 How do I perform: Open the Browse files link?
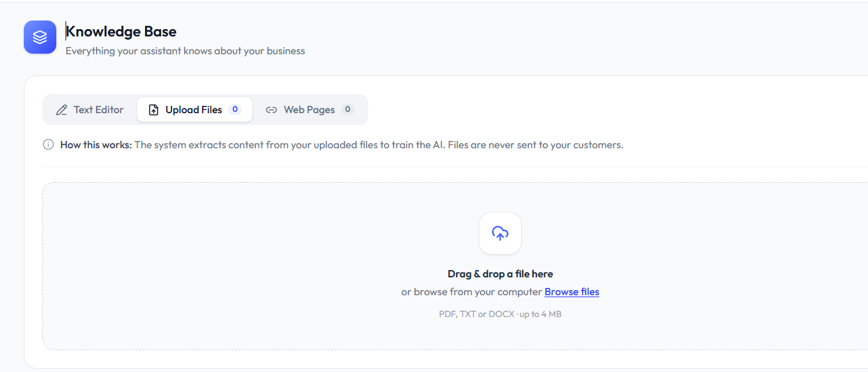[572, 292]
